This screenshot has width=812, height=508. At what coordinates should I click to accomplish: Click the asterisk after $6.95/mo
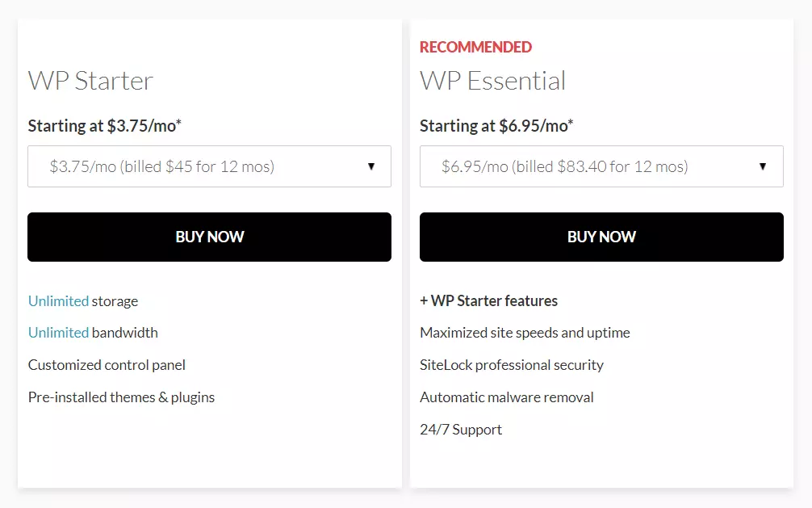pos(572,121)
